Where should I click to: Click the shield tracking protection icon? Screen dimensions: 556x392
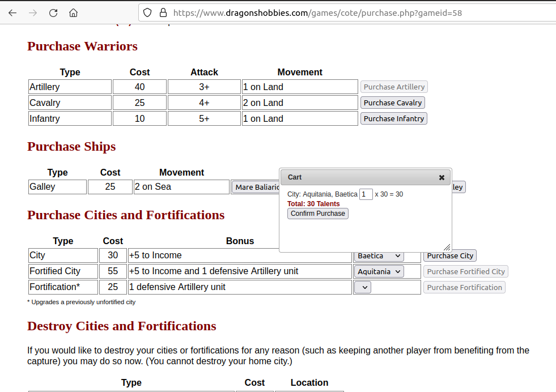click(147, 13)
